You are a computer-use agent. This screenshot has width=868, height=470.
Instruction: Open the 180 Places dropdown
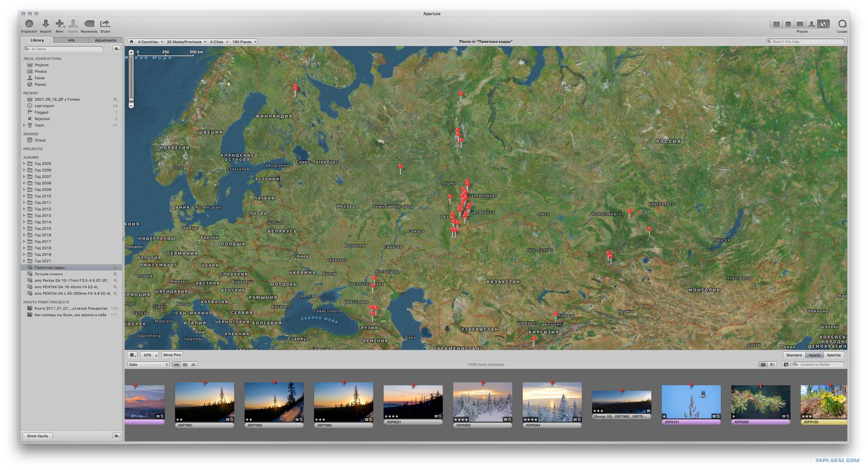coord(244,42)
